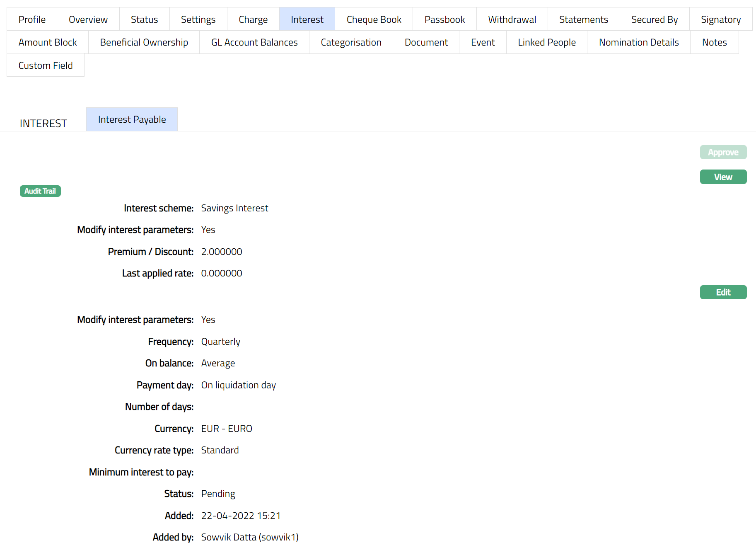The width and height of the screenshot is (756, 550).
Task: Select the Interest Payable sub-tab
Action: coord(132,119)
